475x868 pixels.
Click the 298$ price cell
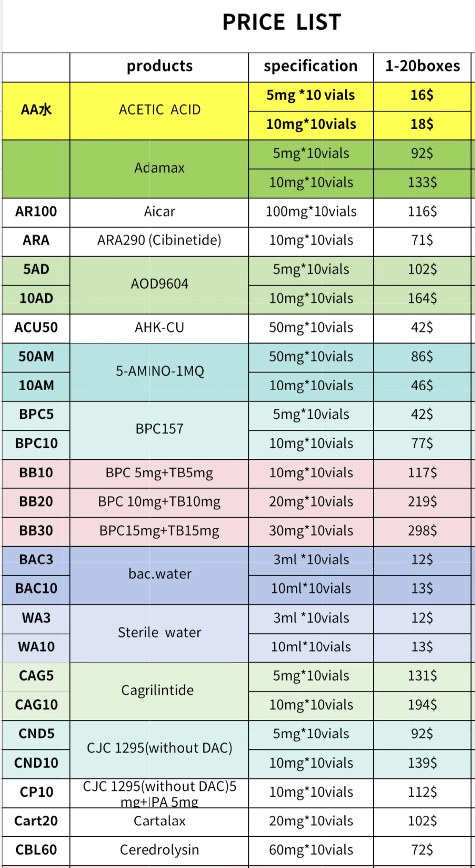(422, 531)
